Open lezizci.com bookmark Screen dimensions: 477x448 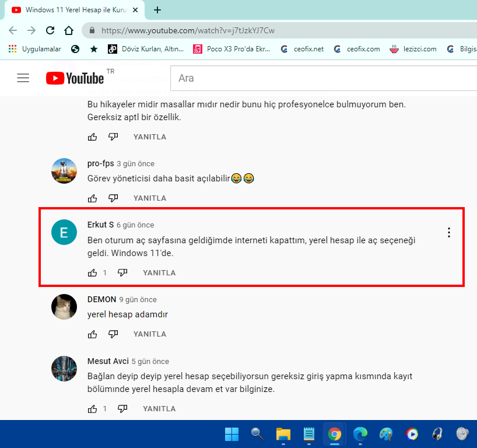click(x=413, y=49)
